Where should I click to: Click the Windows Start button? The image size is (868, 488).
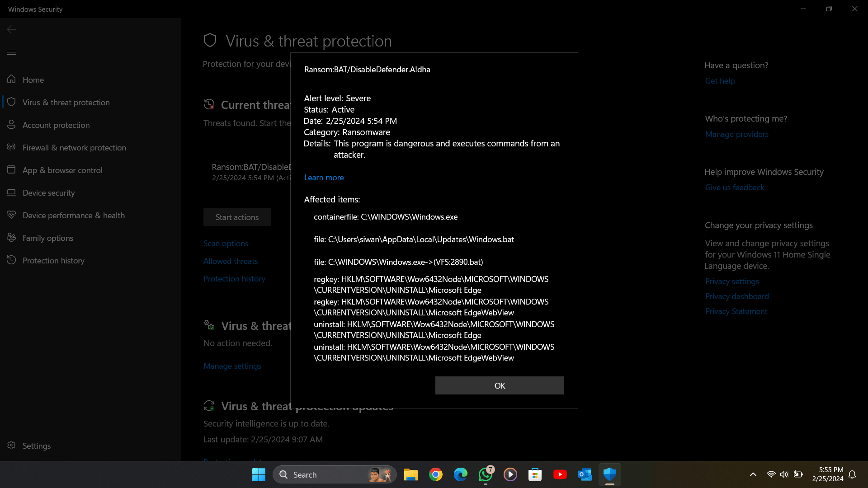[x=259, y=474]
